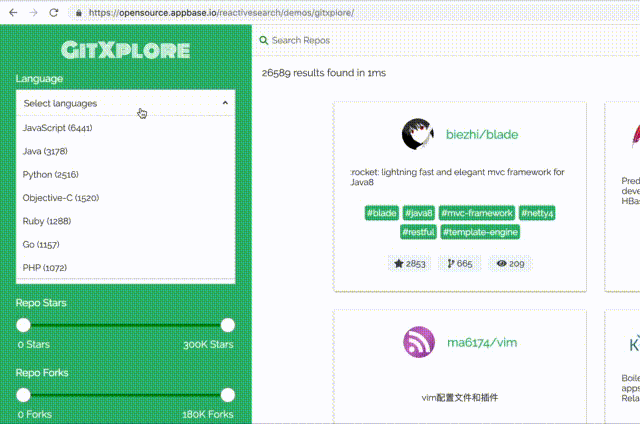Click the Repo Stars minimum slider handle

[23, 325]
